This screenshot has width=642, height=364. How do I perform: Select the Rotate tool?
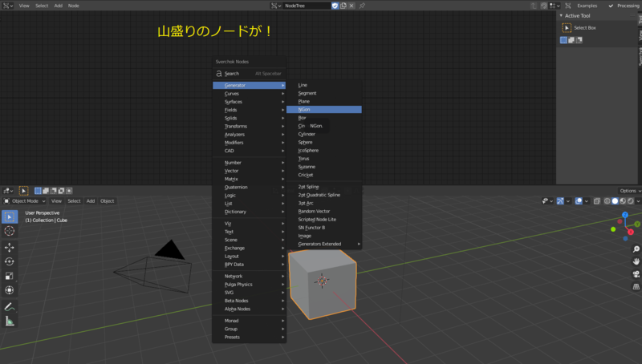[x=10, y=261]
